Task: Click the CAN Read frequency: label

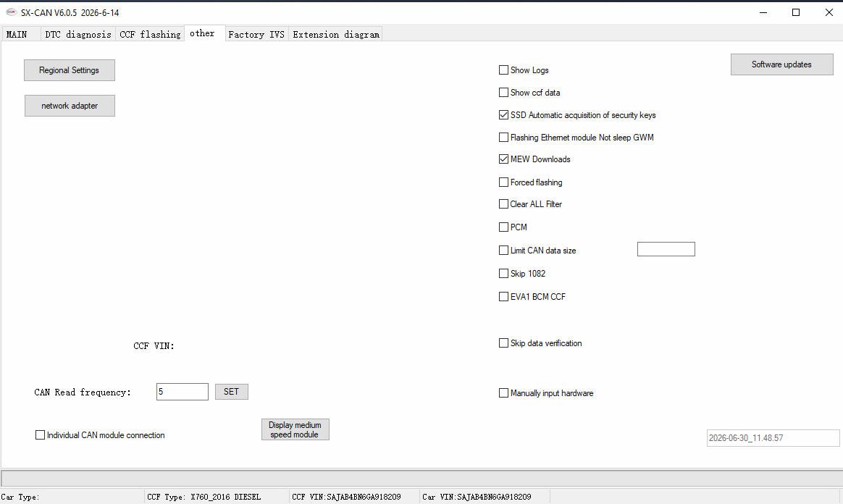Action: coord(83,392)
